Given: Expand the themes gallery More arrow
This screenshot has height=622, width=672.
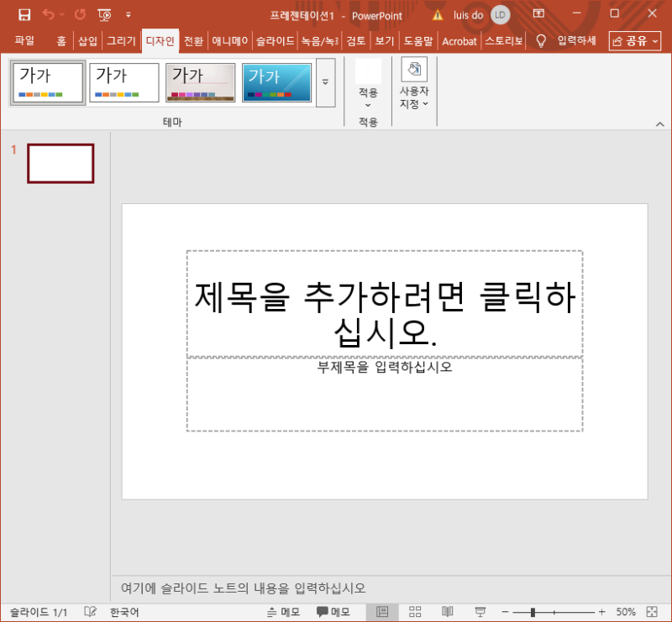Looking at the screenshot, I should [325, 82].
